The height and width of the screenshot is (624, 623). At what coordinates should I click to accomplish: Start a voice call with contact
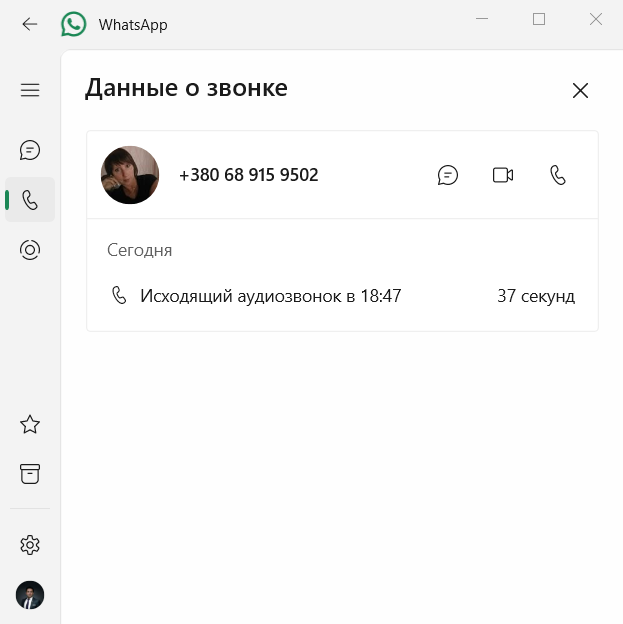tap(558, 175)
